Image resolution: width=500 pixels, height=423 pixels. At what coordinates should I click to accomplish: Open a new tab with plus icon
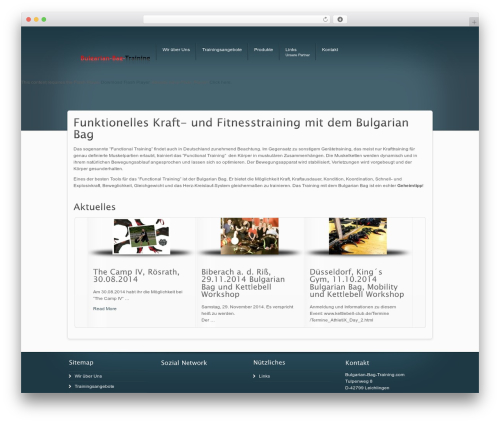point(474,22)
